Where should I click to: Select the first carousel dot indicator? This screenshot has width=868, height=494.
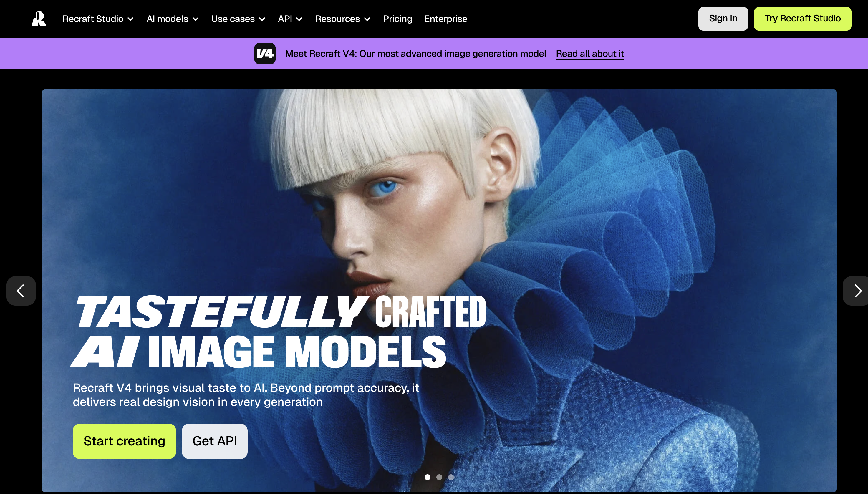tap(428, 477)
